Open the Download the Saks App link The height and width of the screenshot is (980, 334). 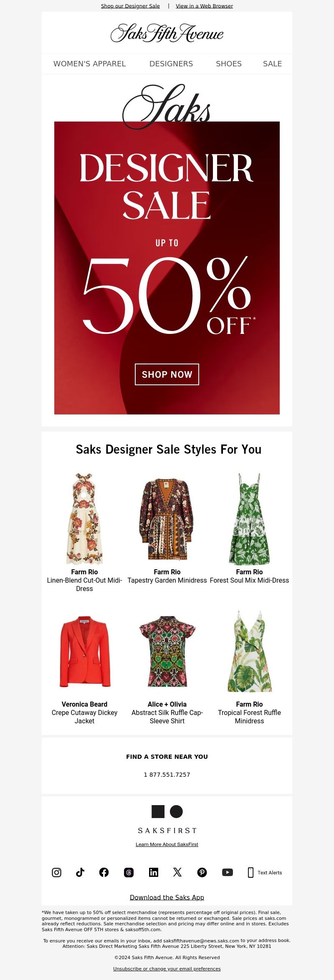(167, 897)
